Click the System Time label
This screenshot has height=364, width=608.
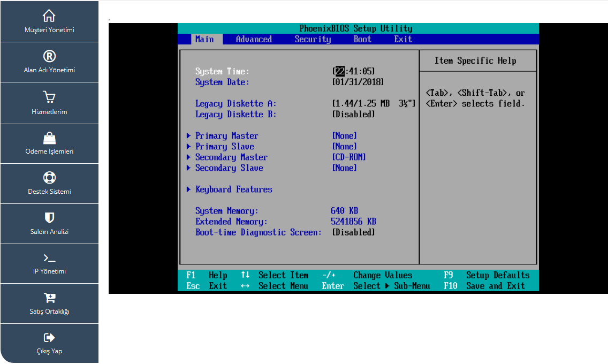pos(222,71)
